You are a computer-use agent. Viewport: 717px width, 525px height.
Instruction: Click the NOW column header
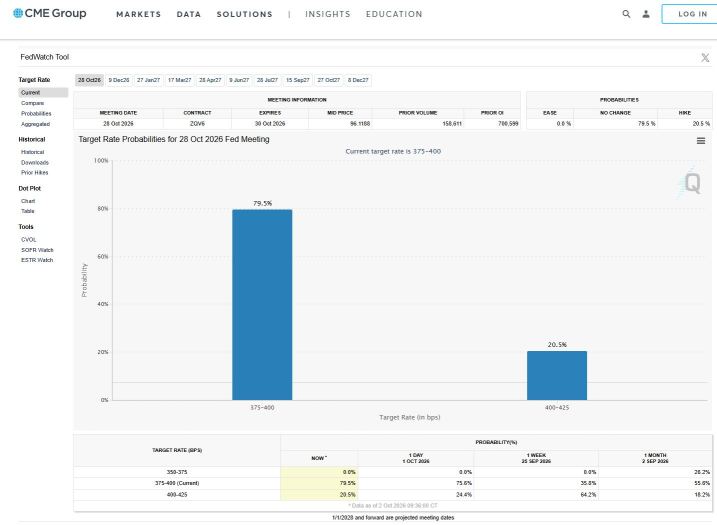point(319,458)
